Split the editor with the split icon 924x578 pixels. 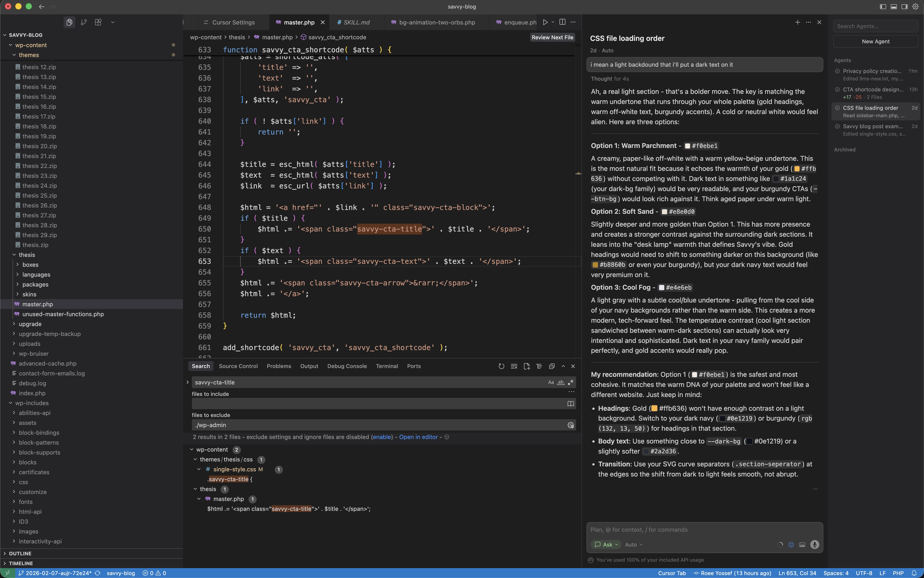(562, 22)
